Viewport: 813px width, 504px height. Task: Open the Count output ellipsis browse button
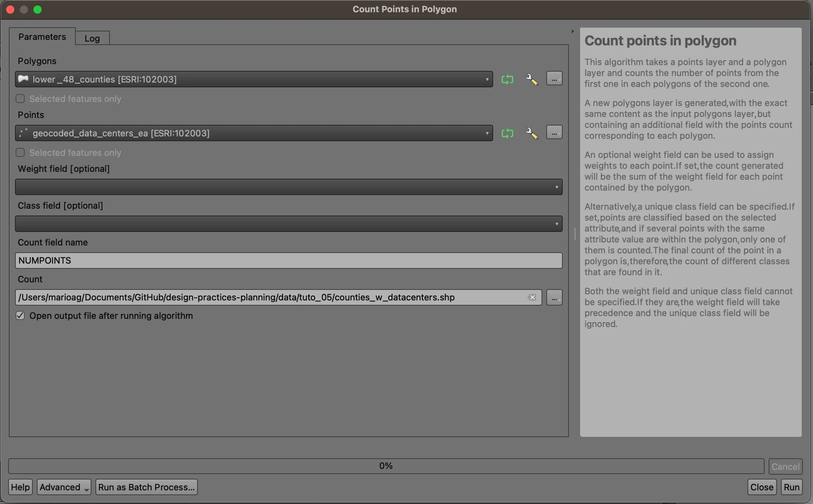[x=554, y=298]
